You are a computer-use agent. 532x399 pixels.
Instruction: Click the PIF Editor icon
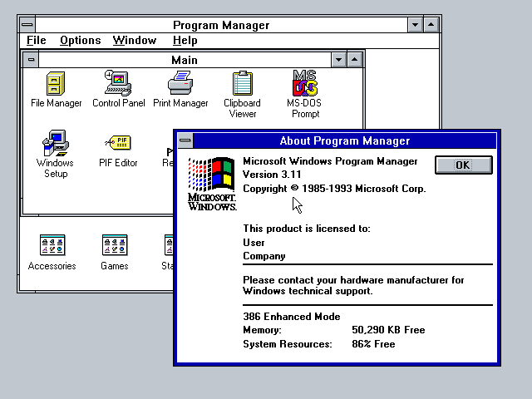coord(118,142)
